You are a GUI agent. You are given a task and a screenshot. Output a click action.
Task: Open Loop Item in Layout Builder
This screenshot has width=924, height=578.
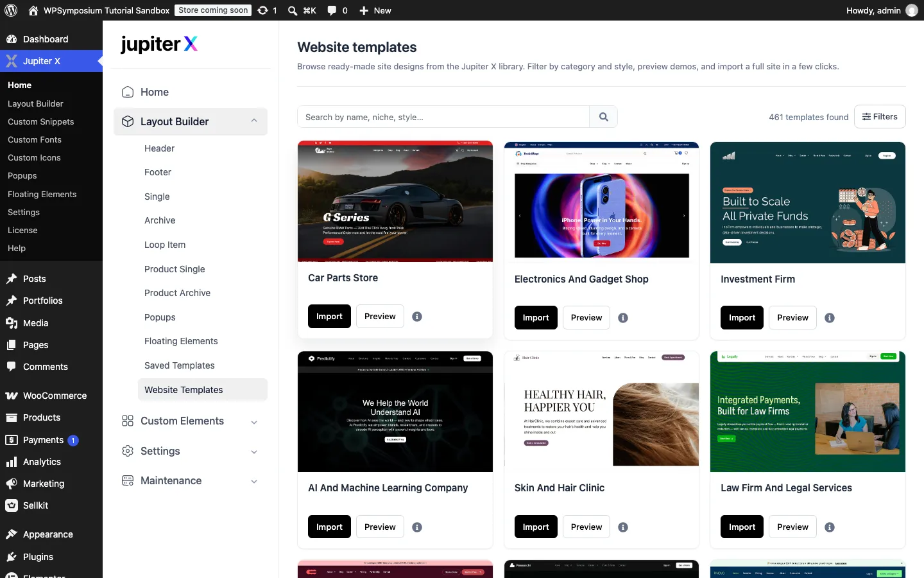click(x=165, y=245)
